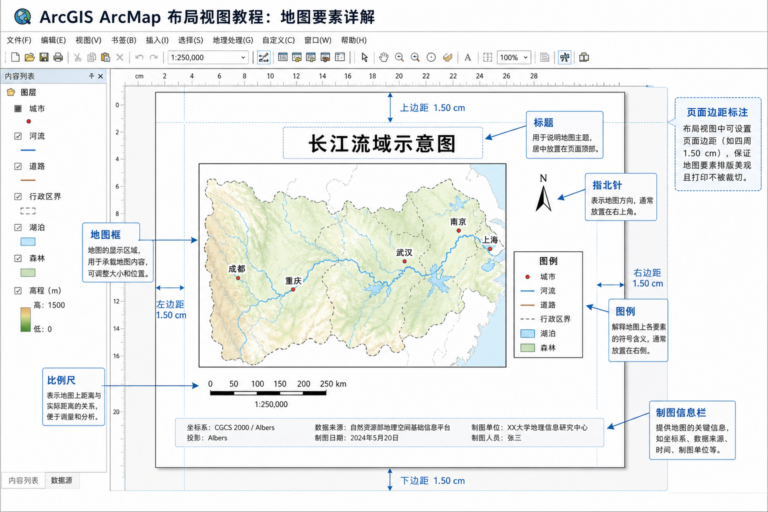
Task: Open the 编辑(E) menu
Action: coord(53,40)
